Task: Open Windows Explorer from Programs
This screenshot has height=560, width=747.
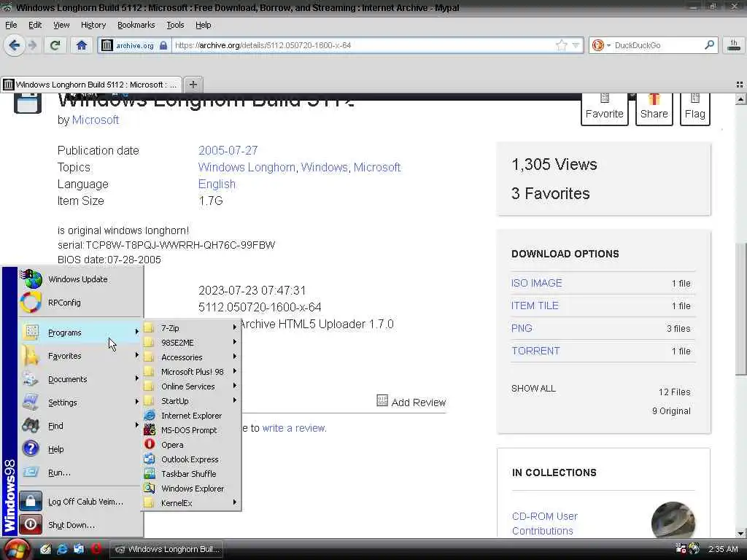Action: tap(191, 488)
